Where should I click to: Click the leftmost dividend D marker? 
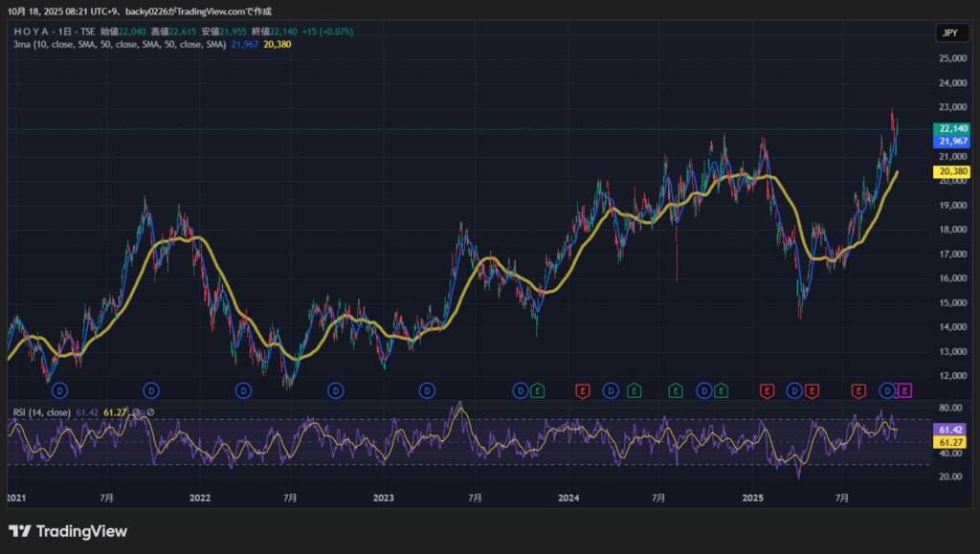point(59,390)
